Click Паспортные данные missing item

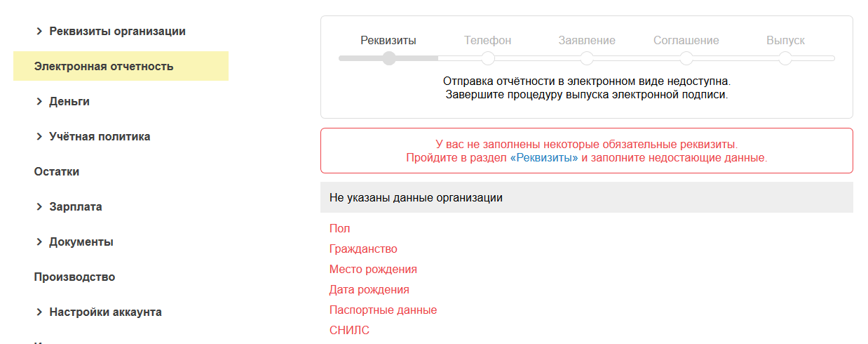[383, 310]
